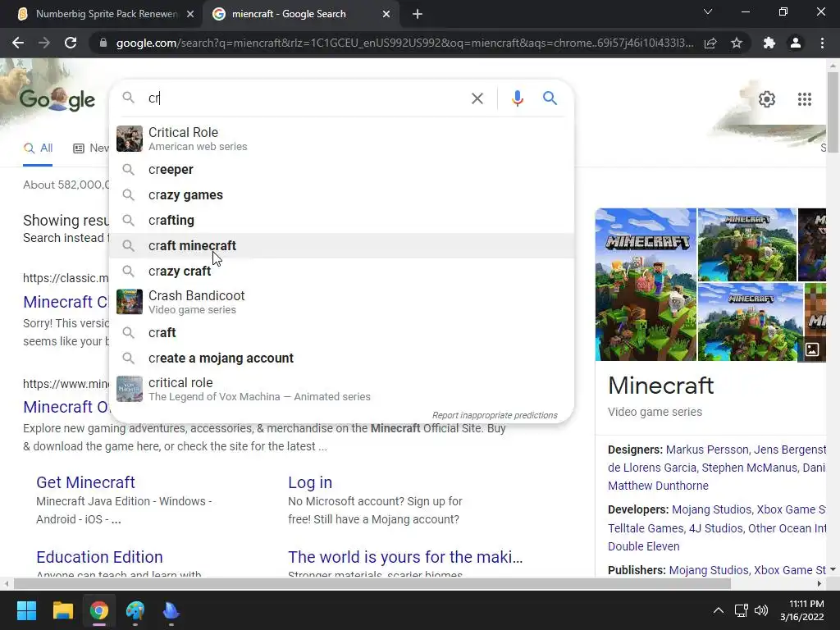Show hidden system tray icons chevron

tap(719, 610)
